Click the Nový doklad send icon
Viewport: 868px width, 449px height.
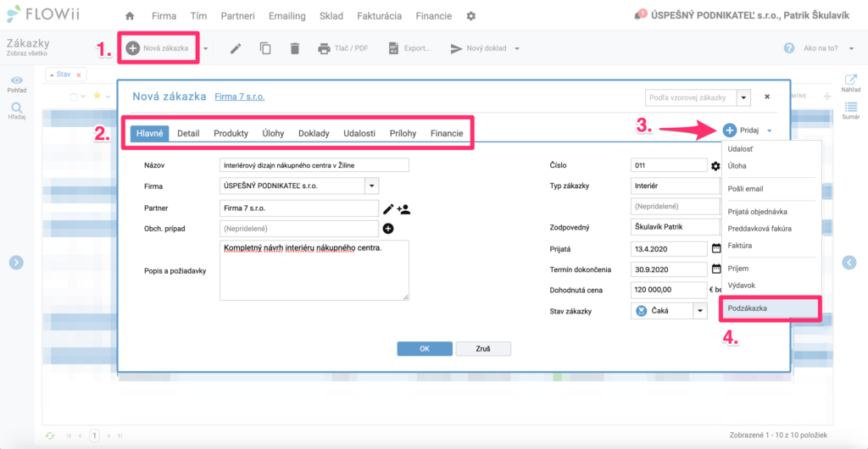click(455, 48)
